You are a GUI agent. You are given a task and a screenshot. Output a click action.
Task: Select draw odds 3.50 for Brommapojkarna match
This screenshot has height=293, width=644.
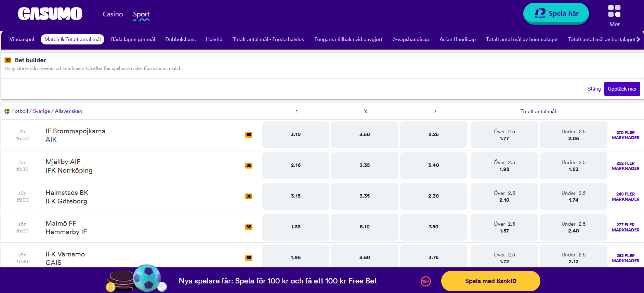click(365, 135)
